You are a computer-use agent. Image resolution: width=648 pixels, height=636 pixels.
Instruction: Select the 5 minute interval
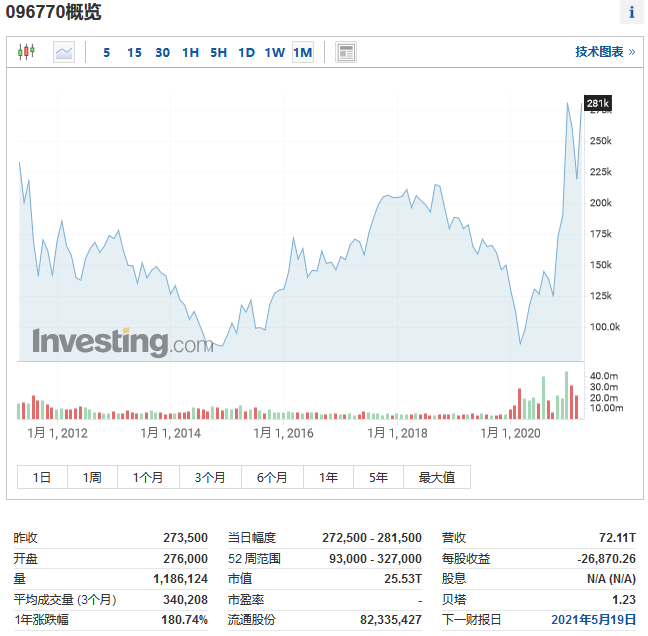coord(107,53)
